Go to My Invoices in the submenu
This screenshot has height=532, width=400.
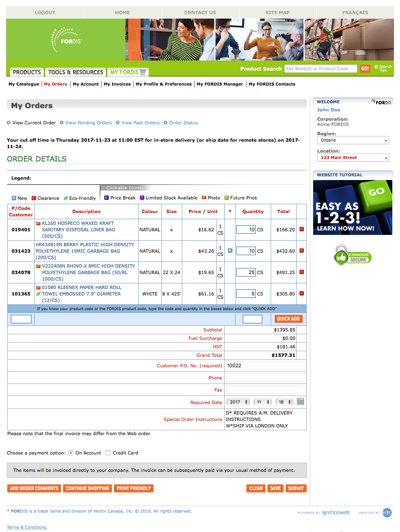click(117, 84)
